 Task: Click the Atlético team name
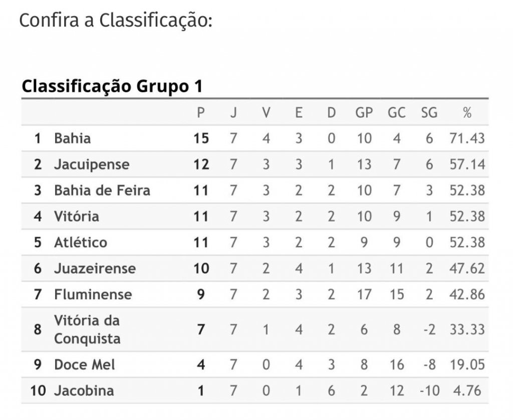click(x=80, y=242)
